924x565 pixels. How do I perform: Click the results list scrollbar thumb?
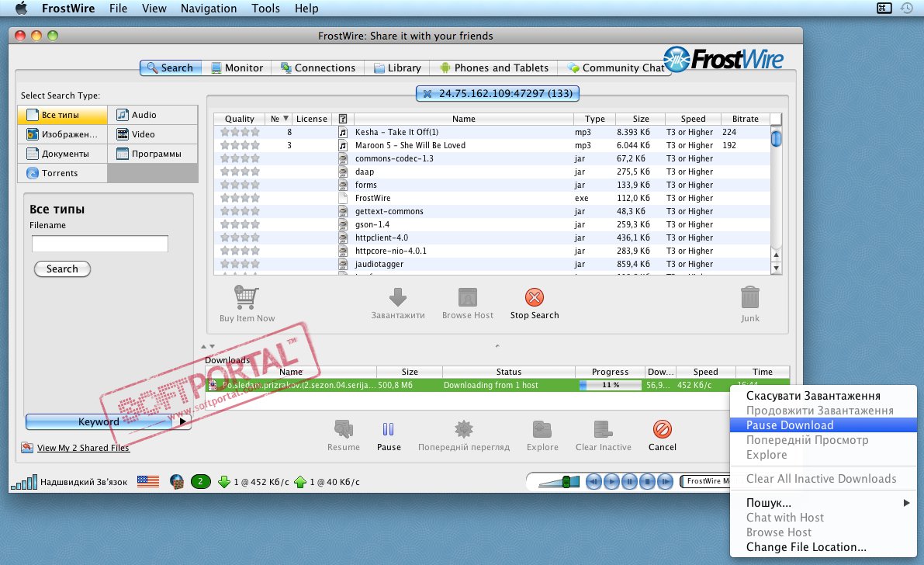click(776, 139)
